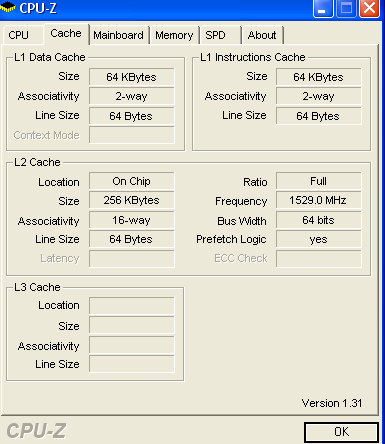Click the L3 Cache group label

click(x=37, y=287)
